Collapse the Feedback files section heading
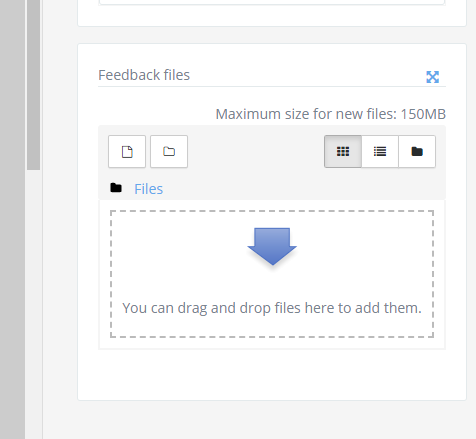The height and width of the screenshot is (439, 476). [144, 75]
